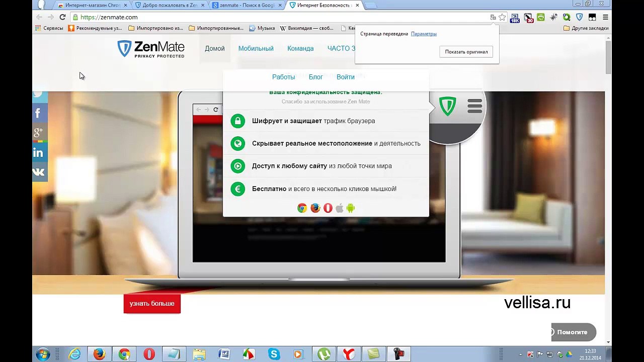Select the Opera browser icon under features
This screenshot has width=644, height=362.
tap(328, 208)
